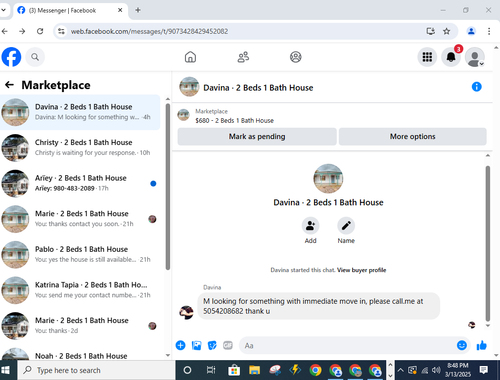The image size is (500, 380).
Task: Open more actions plus icon in composer
Action: pyautogui.click(x=180, y=345)
